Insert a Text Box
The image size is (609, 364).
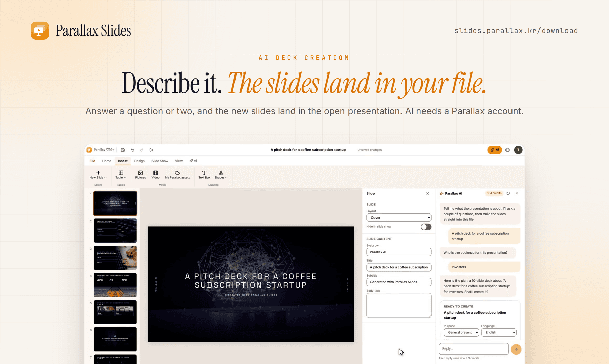tap(204, 175)
